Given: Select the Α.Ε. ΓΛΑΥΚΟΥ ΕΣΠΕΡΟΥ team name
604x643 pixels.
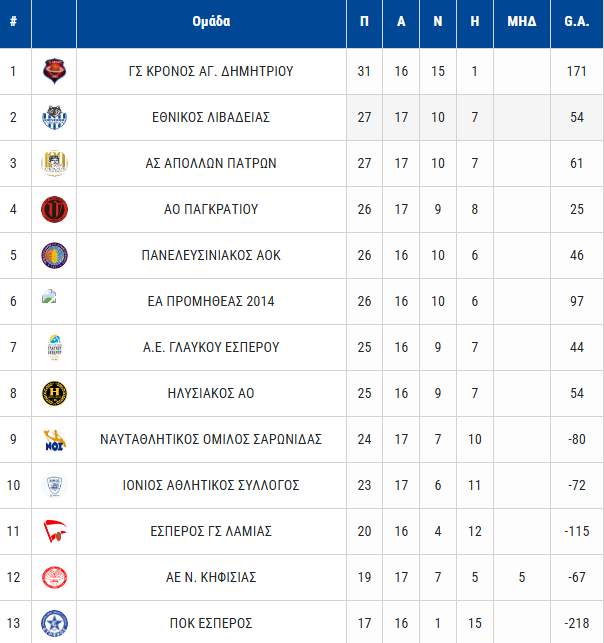Looking at the screenshot, I should pos(211,347).
